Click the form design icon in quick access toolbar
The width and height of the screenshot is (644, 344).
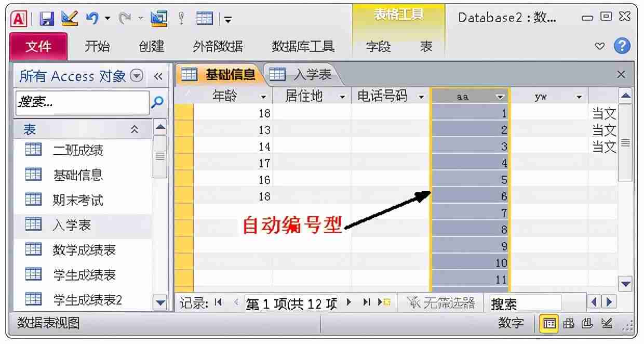[x=159, y=19]
